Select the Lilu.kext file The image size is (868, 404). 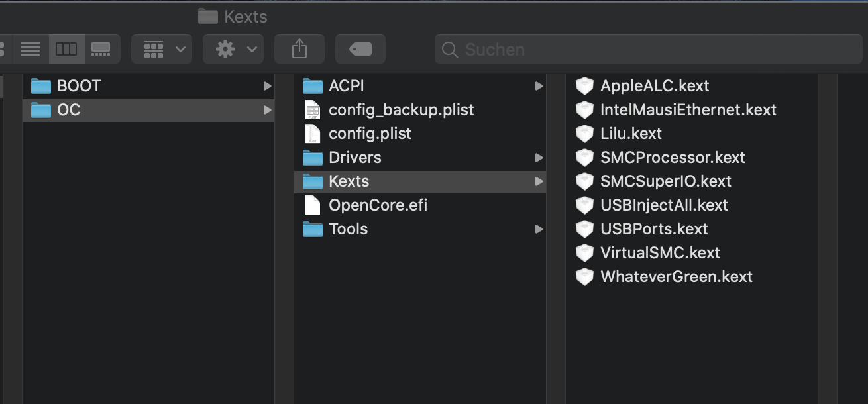point(631,134)
